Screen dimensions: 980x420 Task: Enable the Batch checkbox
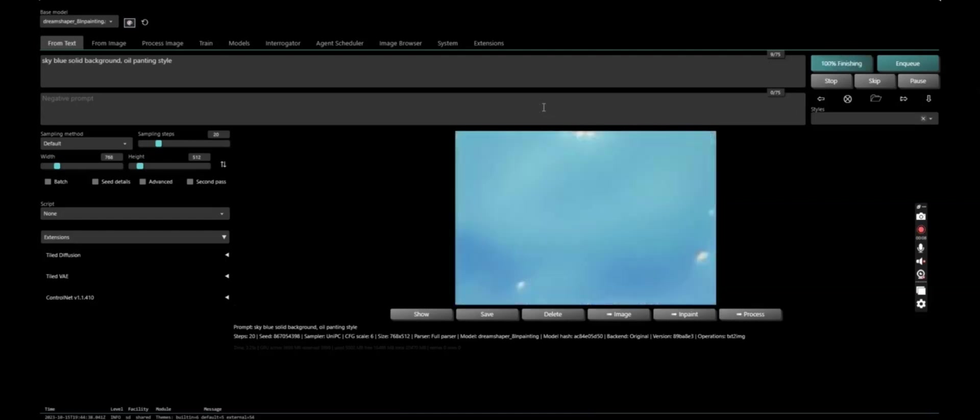(48, 182)
